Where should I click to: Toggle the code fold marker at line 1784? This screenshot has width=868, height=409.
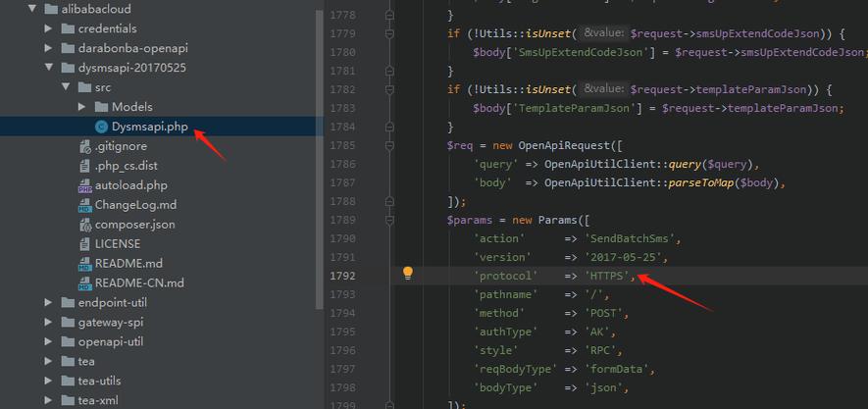tap(389, 127)
